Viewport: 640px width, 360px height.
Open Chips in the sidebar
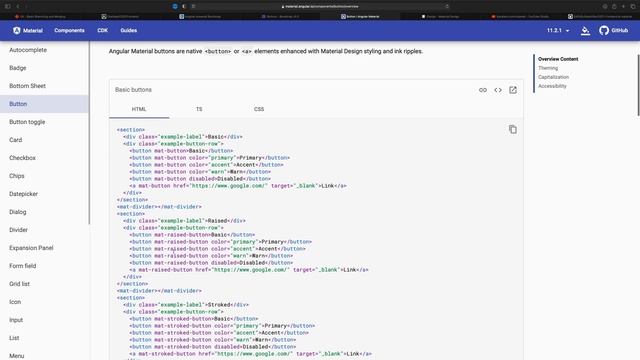(x=44, y=176)
